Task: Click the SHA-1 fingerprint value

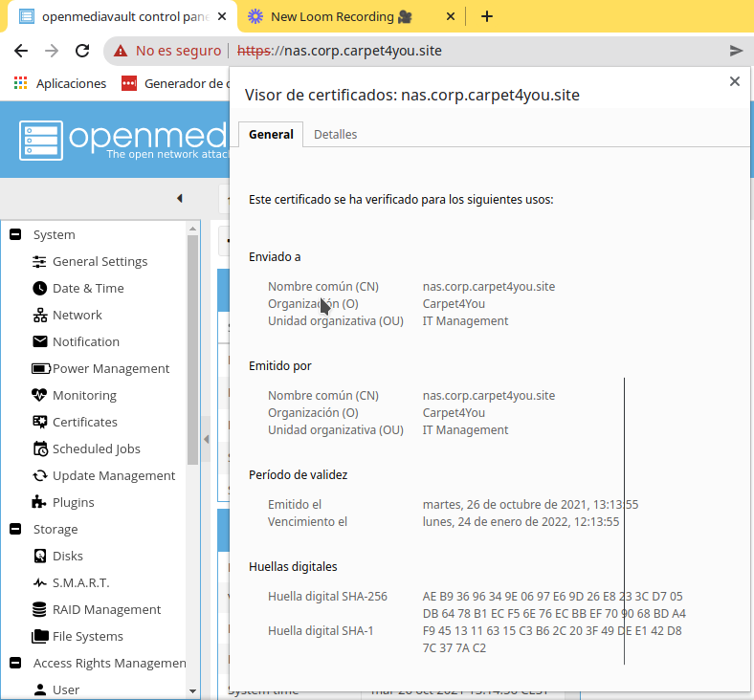Action: pos(552,640)
